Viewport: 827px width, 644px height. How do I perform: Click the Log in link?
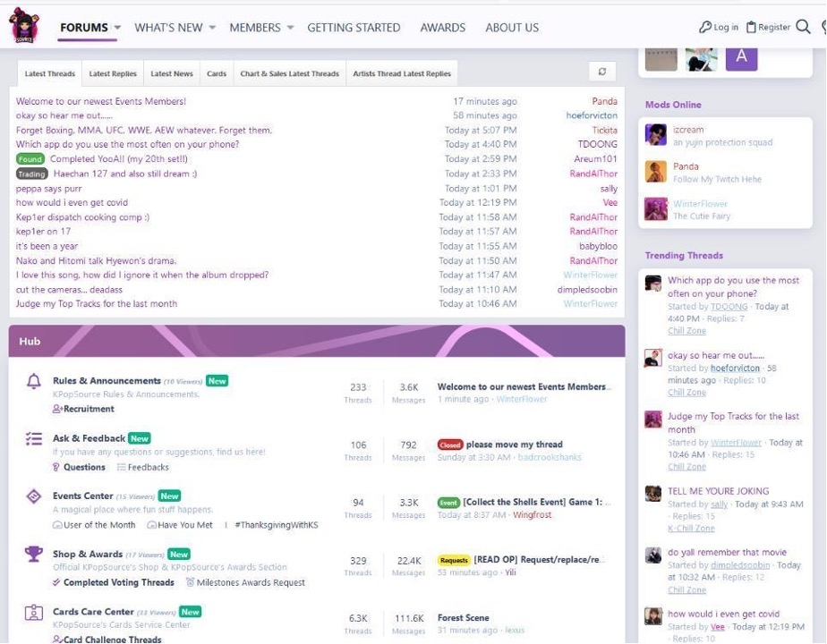726,27
